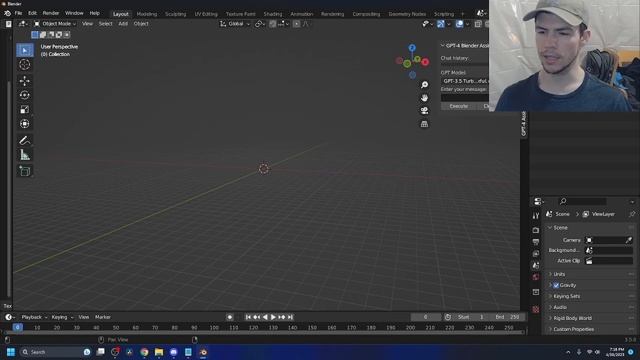Open the Tool properties tab icon
The image size is (640, 360).
pos(536,216)
